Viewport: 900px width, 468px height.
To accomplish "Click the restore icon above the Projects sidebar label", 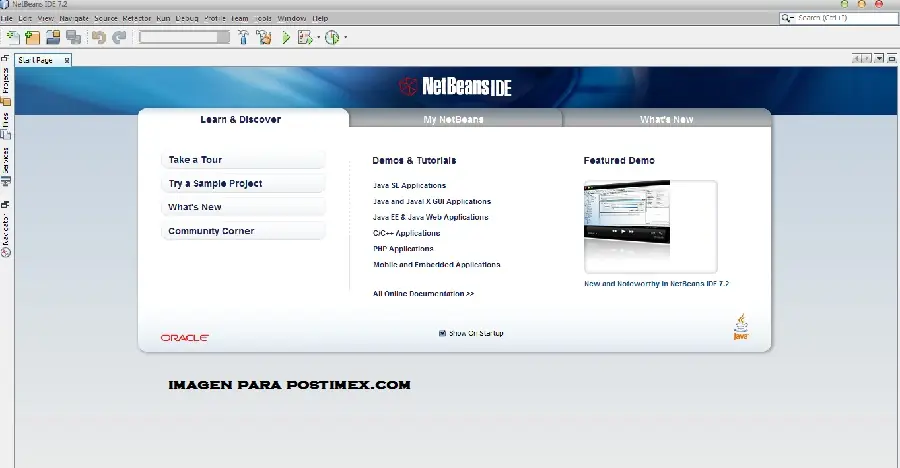I will tap(5, 58).
